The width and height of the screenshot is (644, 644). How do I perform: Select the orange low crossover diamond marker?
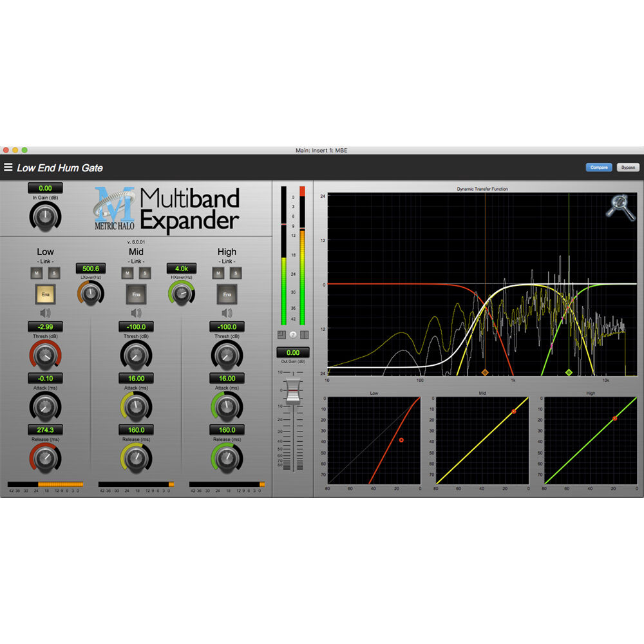click(485, 372)
